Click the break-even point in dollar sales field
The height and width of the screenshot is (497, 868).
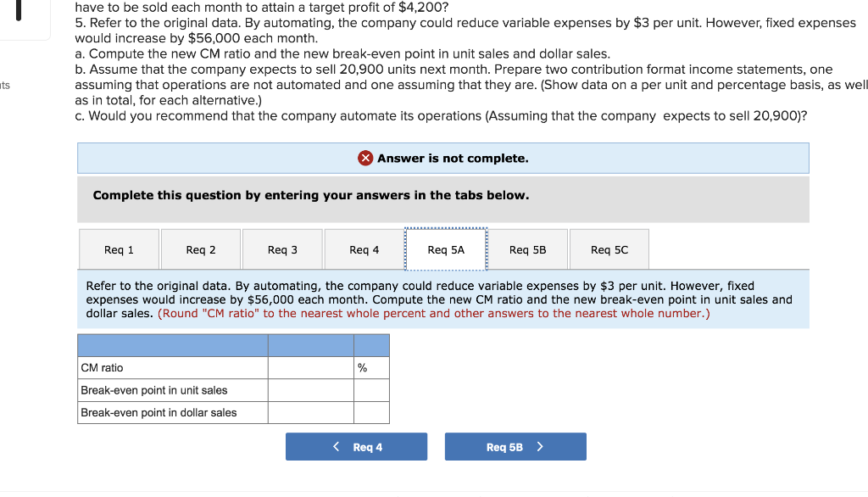(311, 413)
